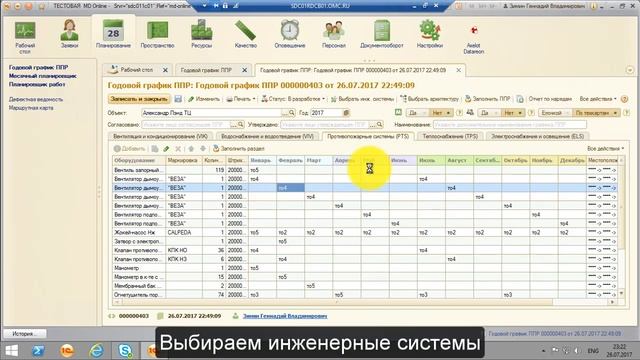Open the Статус: В разработке dropdown
This screenshot has width=640, height=360.
293,99
